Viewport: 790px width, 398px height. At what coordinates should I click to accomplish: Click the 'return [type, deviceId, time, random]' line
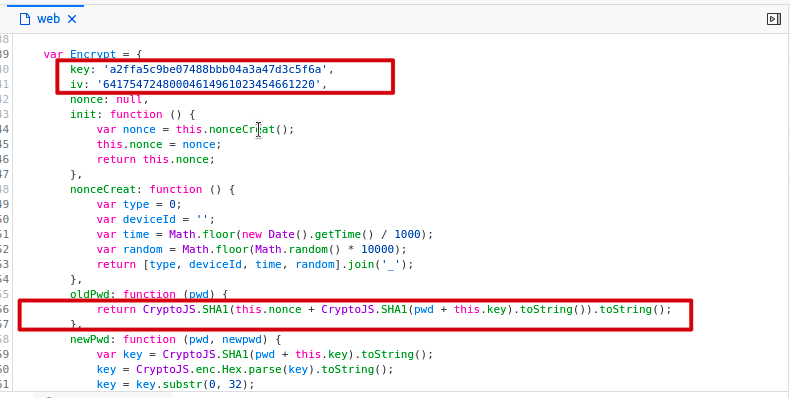click(x=254, y=264)
